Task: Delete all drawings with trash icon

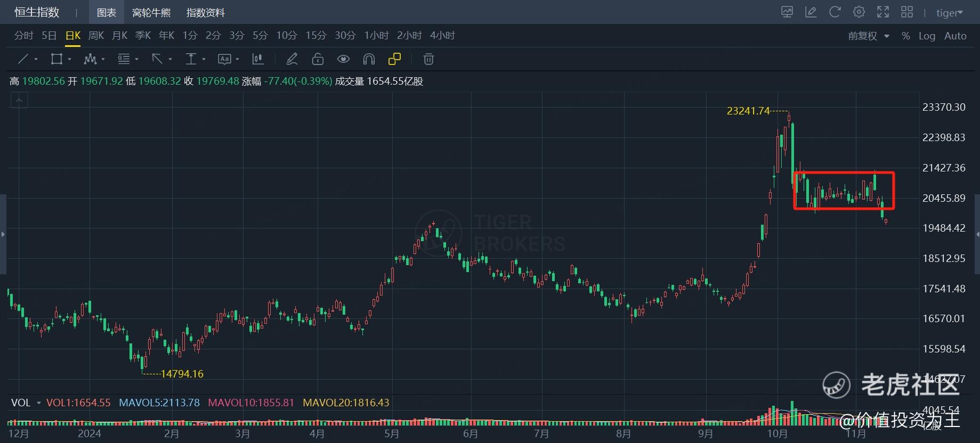Action: [428, 59]
